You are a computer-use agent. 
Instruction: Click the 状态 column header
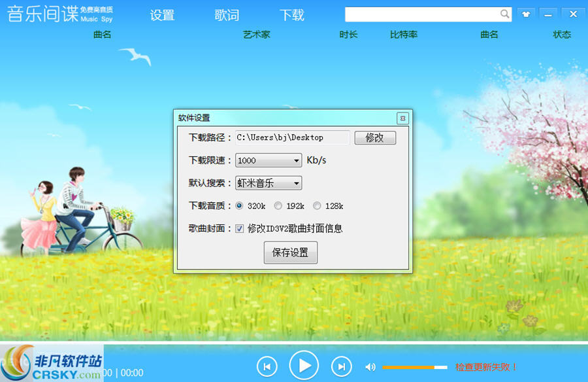pos(562,35)
